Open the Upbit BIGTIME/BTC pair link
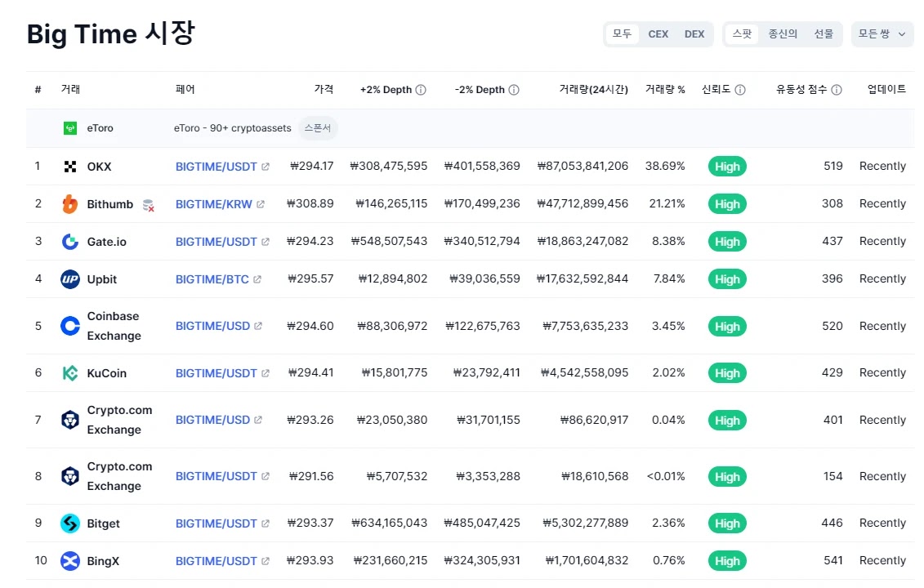The width and height of the screenshot is (924, 588). tap(212, 279)
